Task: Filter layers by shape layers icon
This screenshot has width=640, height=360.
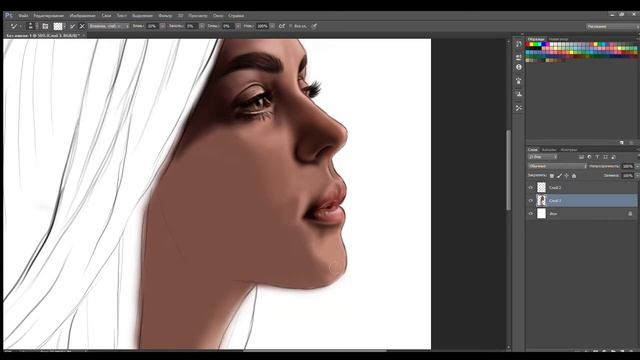Action: coord(605,157)
